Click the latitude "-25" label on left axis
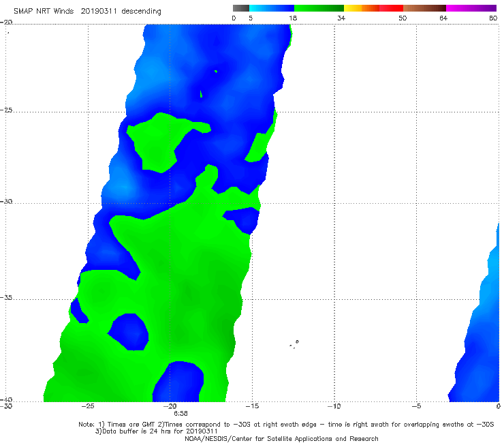The height and width of the screenshot is (443, 504). click(6, 110)
